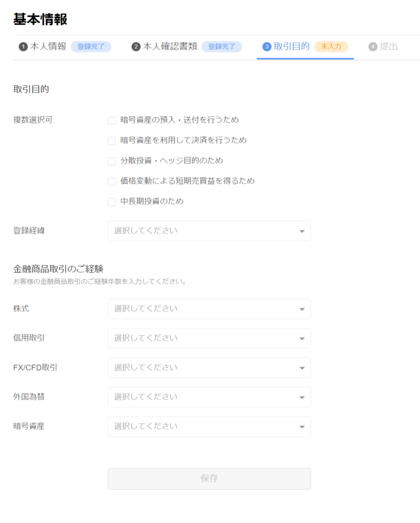Click step number 1 circle icon
420x523 pixels.
coord(23,46)
